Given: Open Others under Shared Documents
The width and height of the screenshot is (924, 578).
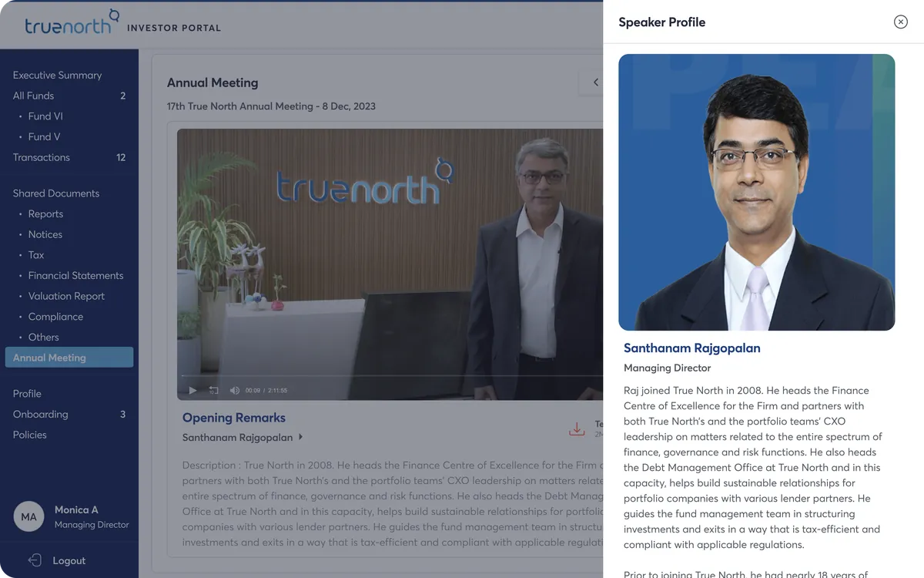Looking at the screenshot, I should click(43, 337).
